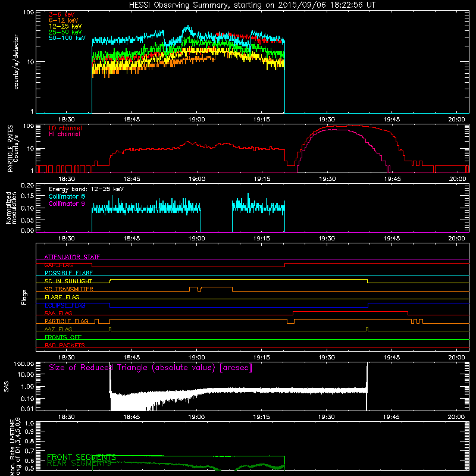Click the ECLIPSE_FLAG label
Screen dimensions: 476x476
65,305
